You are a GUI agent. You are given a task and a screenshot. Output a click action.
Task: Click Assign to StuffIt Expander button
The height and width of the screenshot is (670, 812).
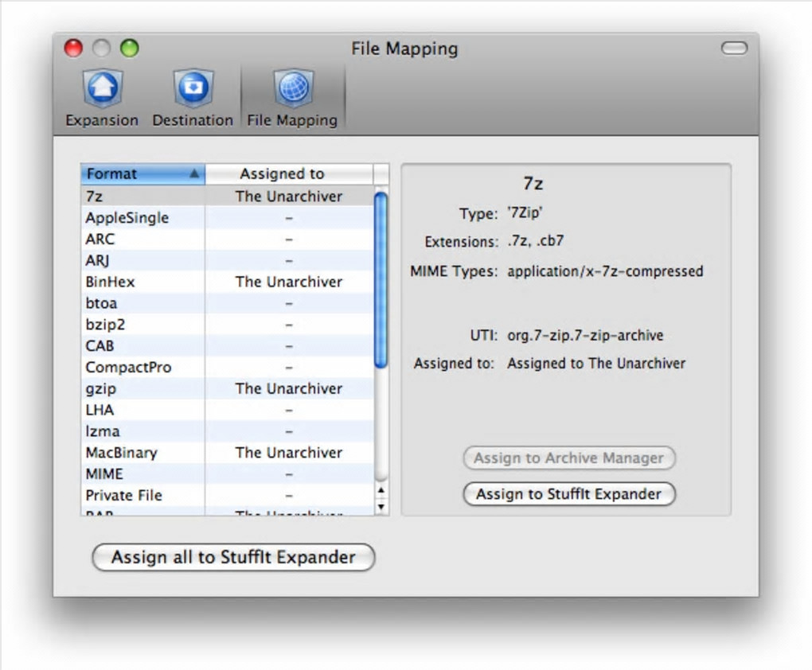coord(568,494)
